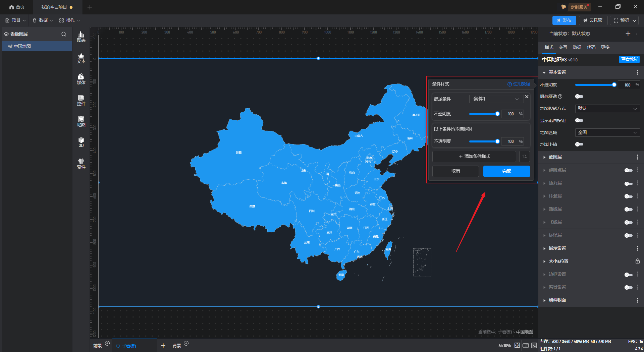Viewport: 644px width, 352px height.
Task: Enable the 边框设置 switch
Action: (x=629, y=275)
